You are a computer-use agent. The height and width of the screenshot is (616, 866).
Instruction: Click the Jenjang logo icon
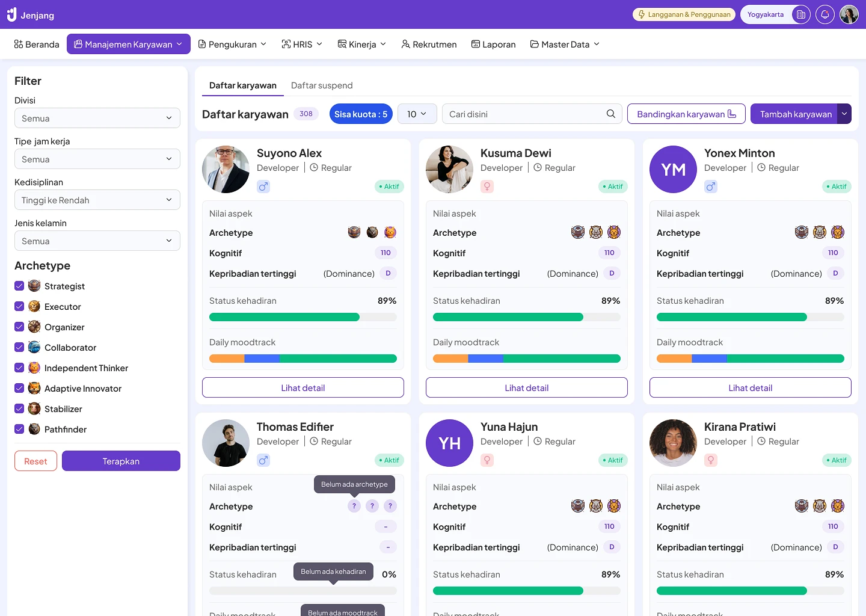click(11, 14)
